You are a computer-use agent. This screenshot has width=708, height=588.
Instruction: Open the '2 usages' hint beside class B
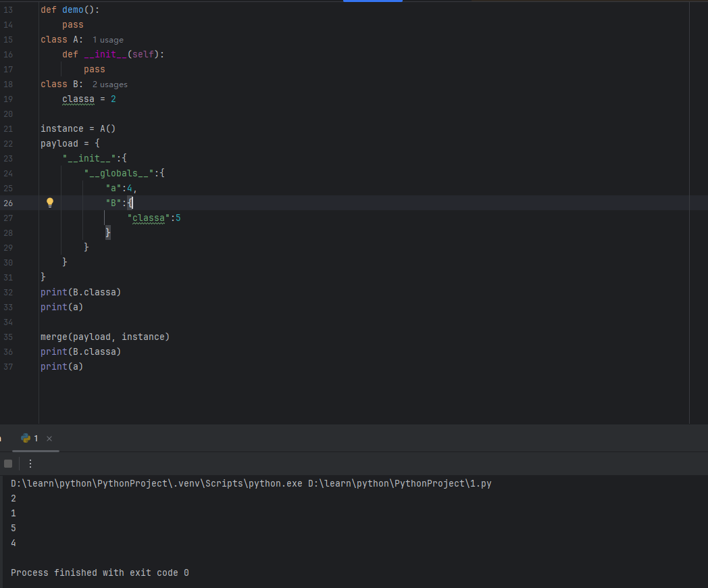[x=109, y=84]
